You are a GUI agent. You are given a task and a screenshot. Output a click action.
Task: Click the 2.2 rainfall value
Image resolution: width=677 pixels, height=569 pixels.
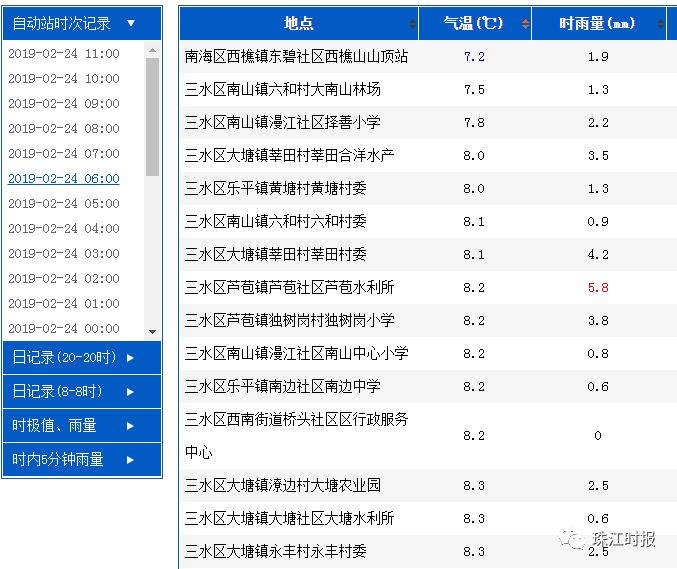pyautogui.click(x=598, y=123)
